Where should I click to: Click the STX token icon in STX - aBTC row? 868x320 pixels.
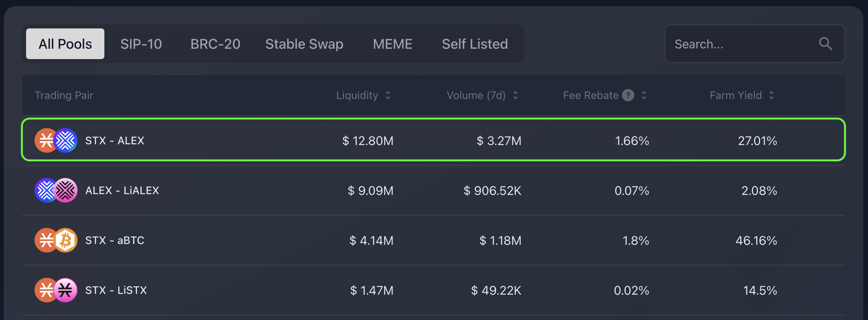coord(46,240)
